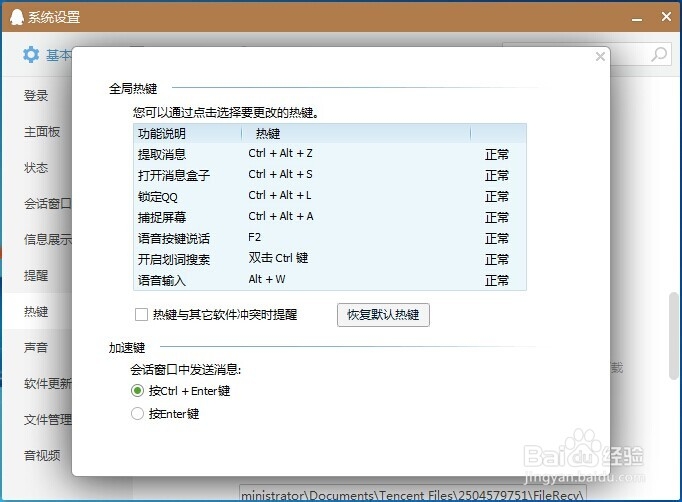
Task: Select the 捕捉屏幕 hotkey row
Action: click(330, 217)
